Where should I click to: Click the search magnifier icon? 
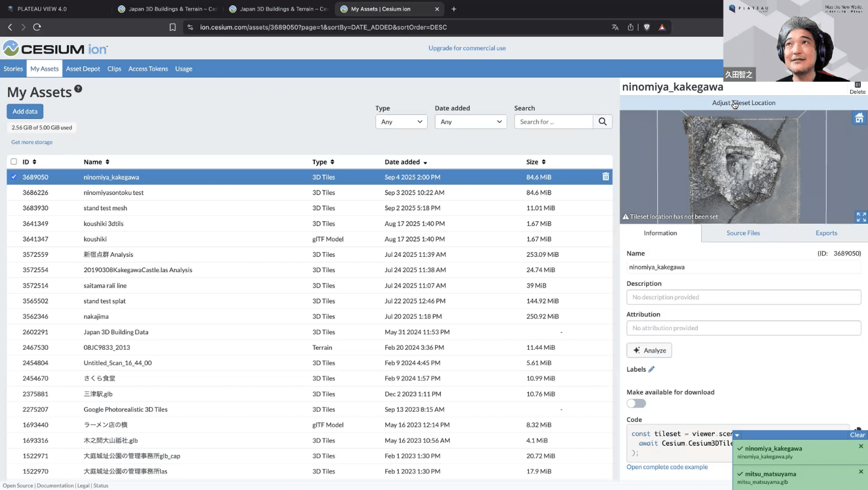tap(602, 122)
